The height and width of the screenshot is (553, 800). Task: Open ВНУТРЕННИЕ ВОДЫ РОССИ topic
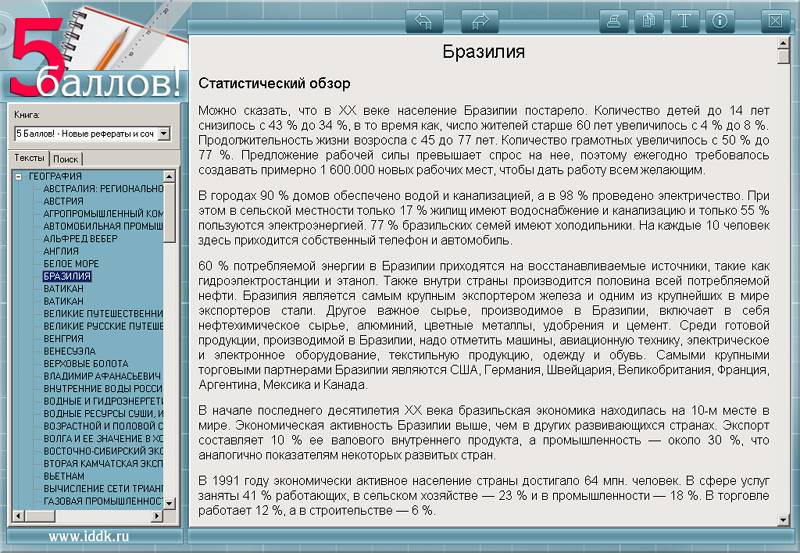(103, 389)
